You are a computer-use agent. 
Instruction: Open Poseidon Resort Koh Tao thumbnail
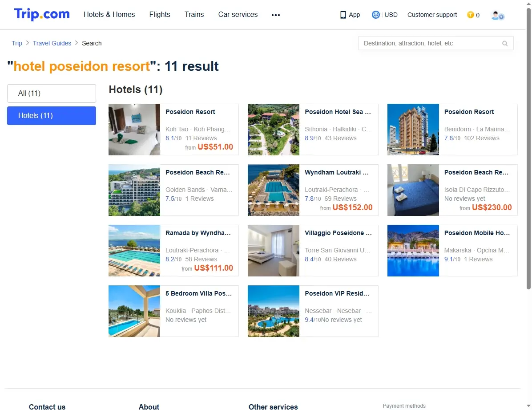134,130
